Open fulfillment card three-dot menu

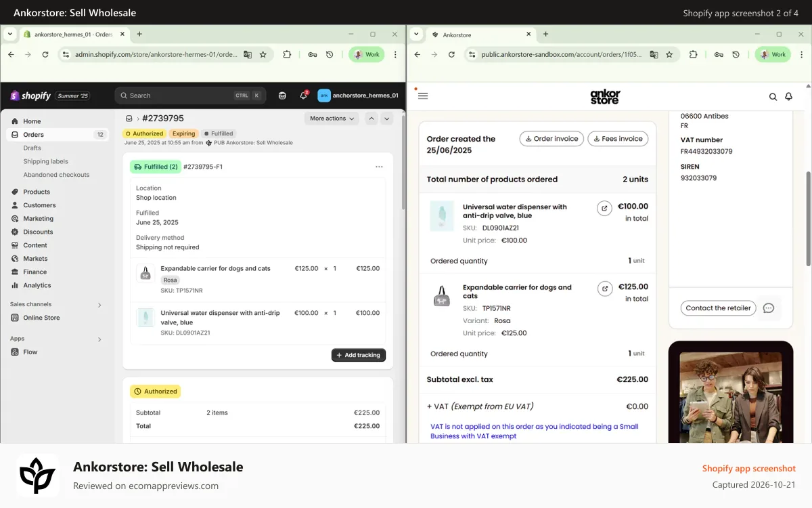point(379,167)
